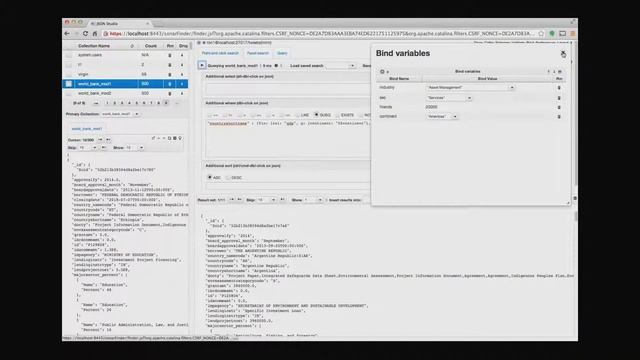Viewport: 640px width, 360px height.
Task: Stop the running query indicator
Action: pos(276,66)
